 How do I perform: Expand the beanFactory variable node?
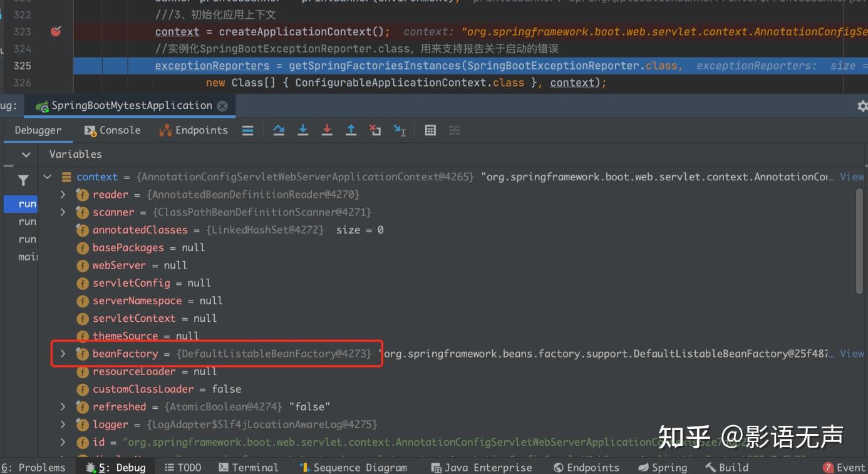coord(62,354)
